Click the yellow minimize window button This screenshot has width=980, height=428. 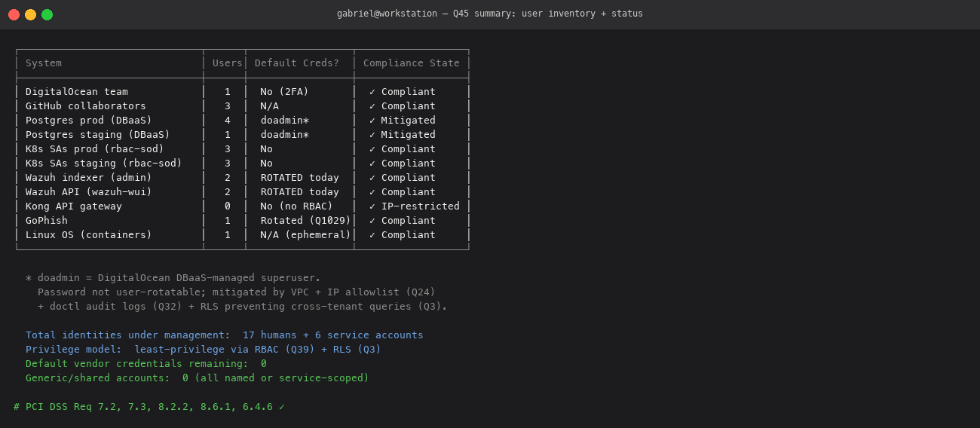(30, 14)
